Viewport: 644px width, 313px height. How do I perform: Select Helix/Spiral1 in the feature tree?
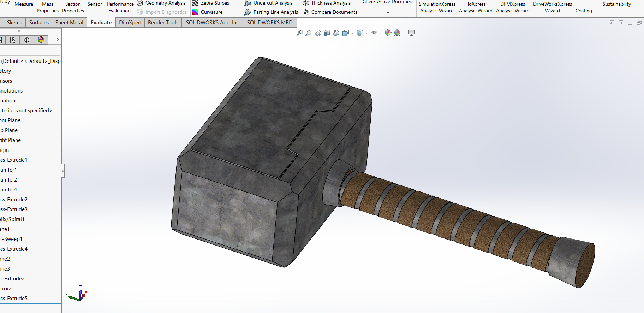12,219
